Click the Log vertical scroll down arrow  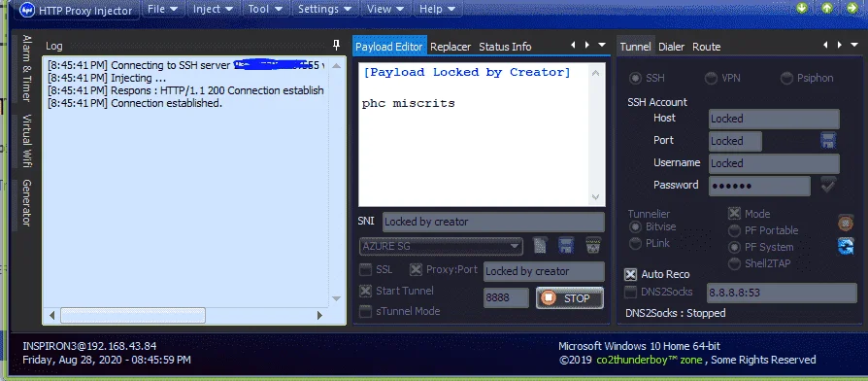click(336, 298)
